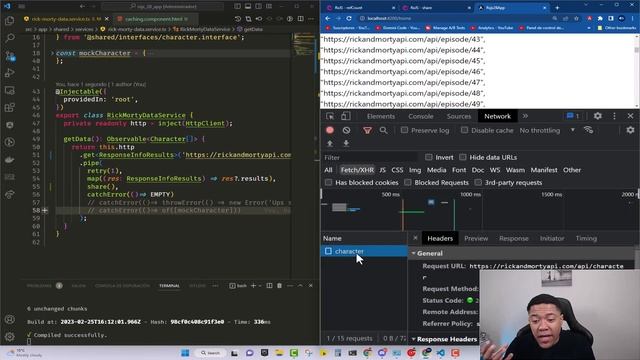The image size is (640, 360).
Task: Switch to the Elements DevTools tab
Action: (x=381, y=116)
